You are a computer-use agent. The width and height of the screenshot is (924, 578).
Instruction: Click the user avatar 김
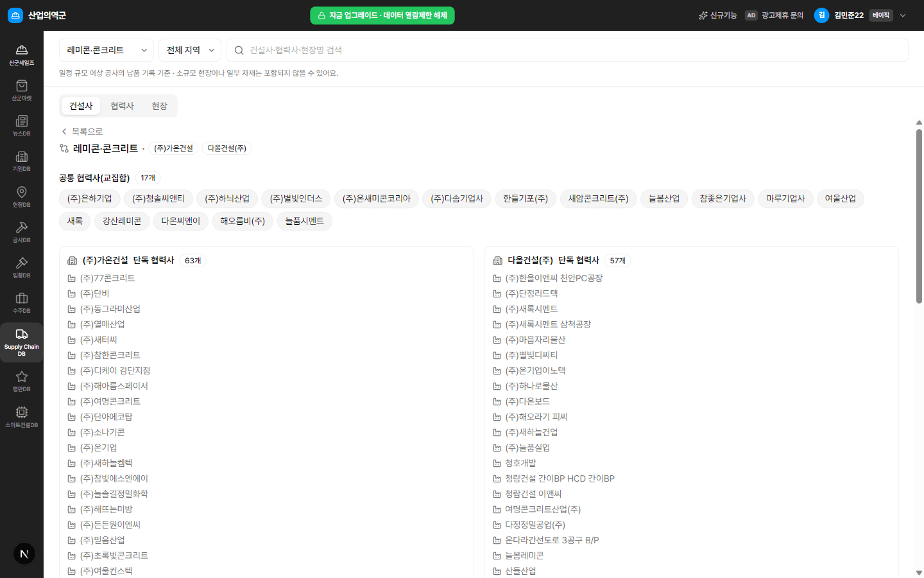821,15
